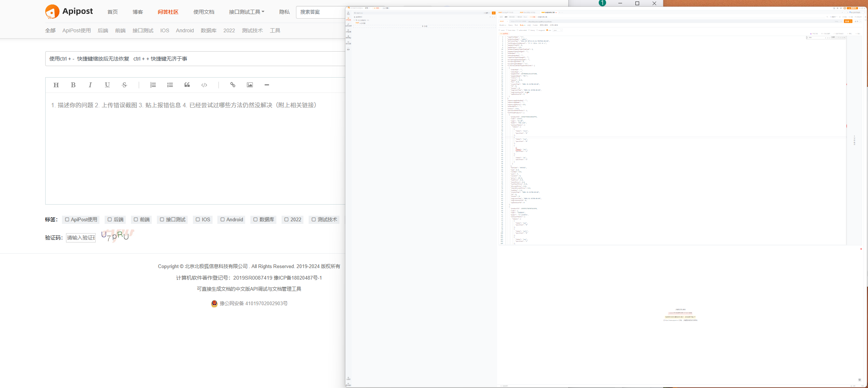Maximize the window behind the image
This screenshot has width=868, height=388.
click(637, 3)
